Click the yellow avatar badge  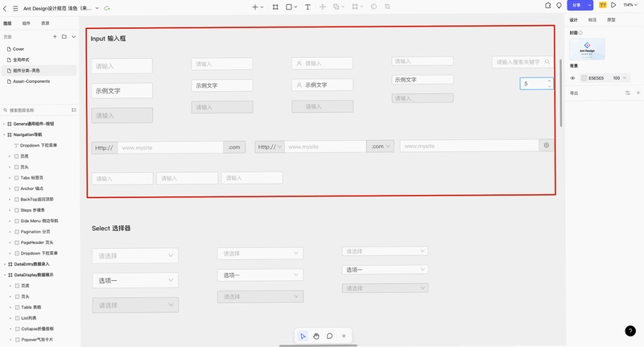[x=602, y=5]
